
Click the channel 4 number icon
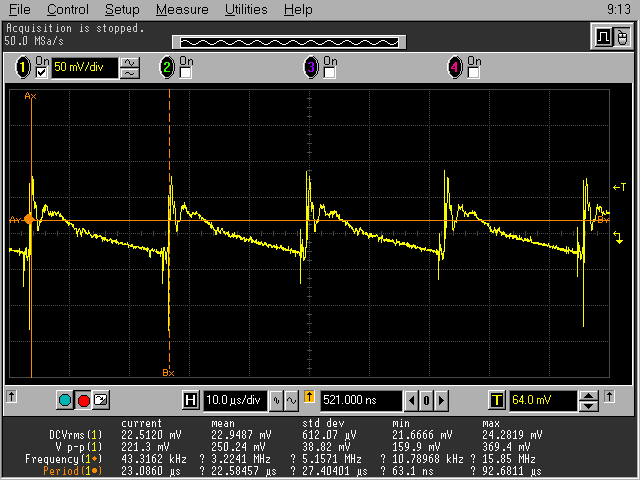[x=456, y=68]
